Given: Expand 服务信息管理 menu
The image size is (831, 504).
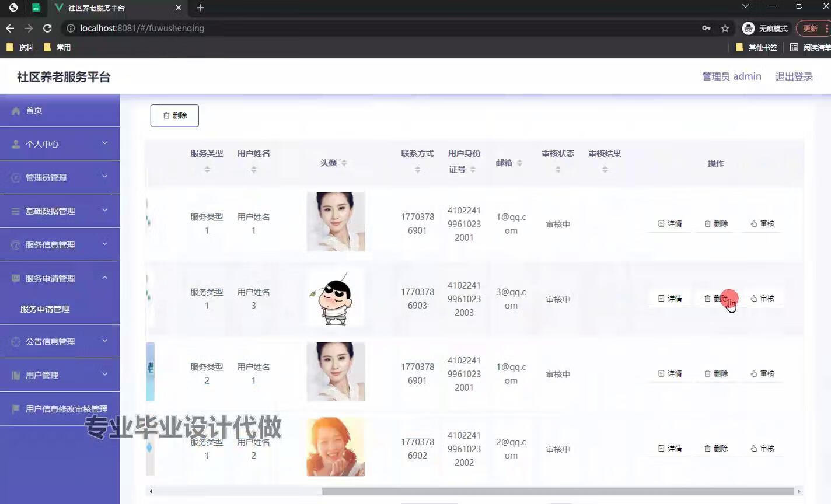Looking at the screenshot, I should (60, 244).
